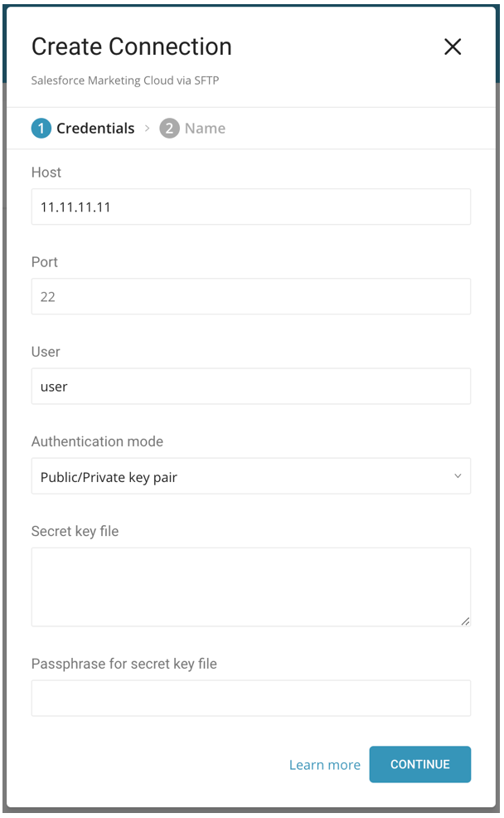Go to the Name step label
This screenshot has width=504, height=818.
205,129
